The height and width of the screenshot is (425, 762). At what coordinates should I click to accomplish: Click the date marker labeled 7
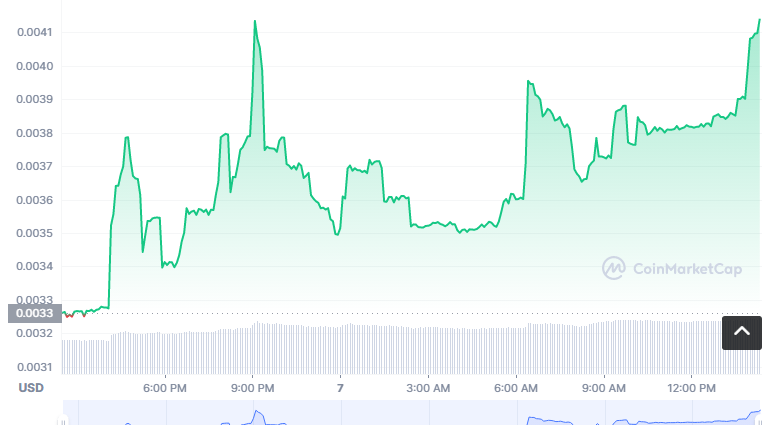click(340, 387)
